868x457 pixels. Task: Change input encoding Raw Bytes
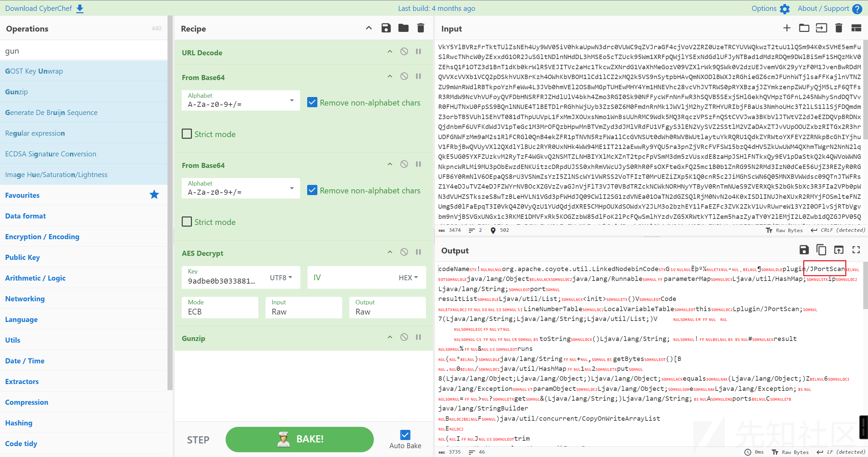coord(785,230)
